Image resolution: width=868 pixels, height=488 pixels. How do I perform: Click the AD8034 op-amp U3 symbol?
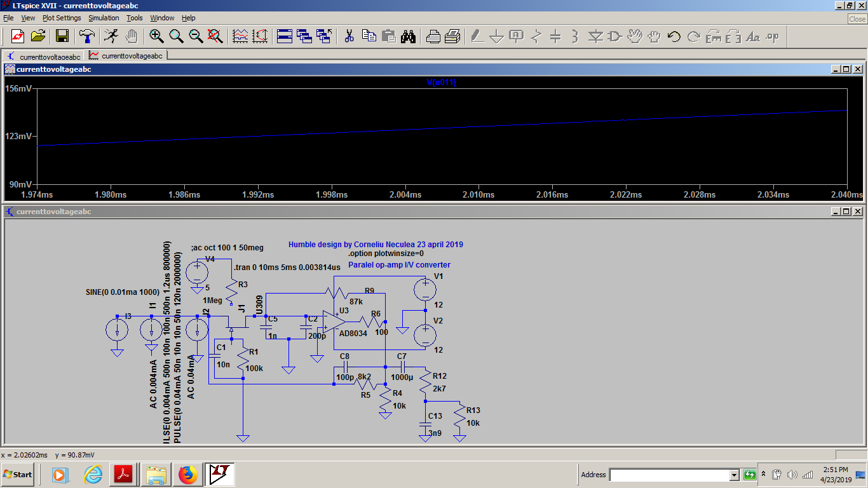click(x=334, y=322)
